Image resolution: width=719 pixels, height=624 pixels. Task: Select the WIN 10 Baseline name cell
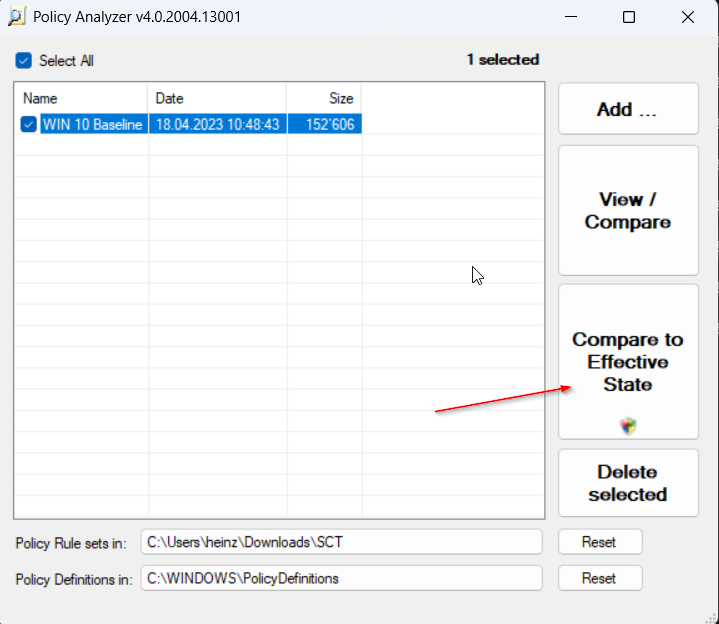[93, 124]
